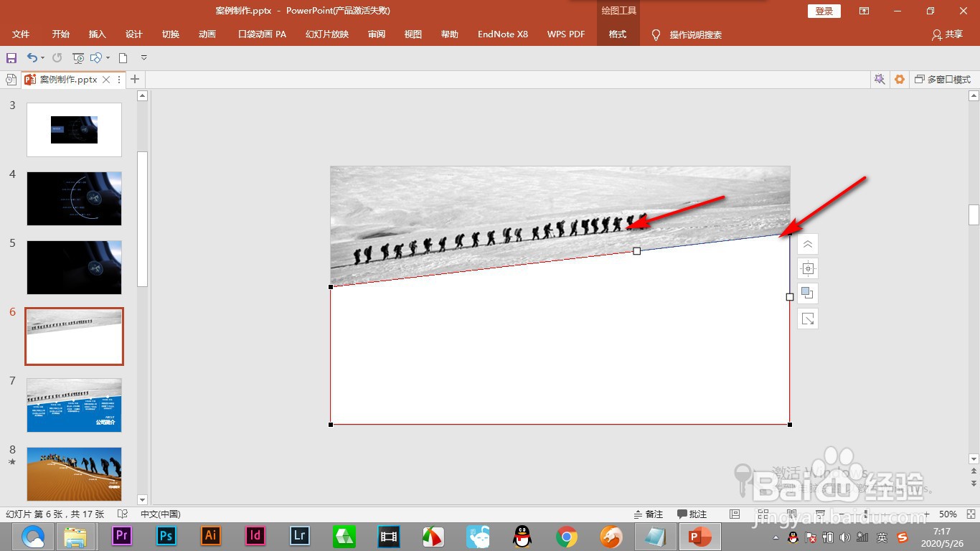Open the 切换 transitions tab
The height and width of the screenshot is (551, 980).
pyautogui.click(x=171, y=34)
